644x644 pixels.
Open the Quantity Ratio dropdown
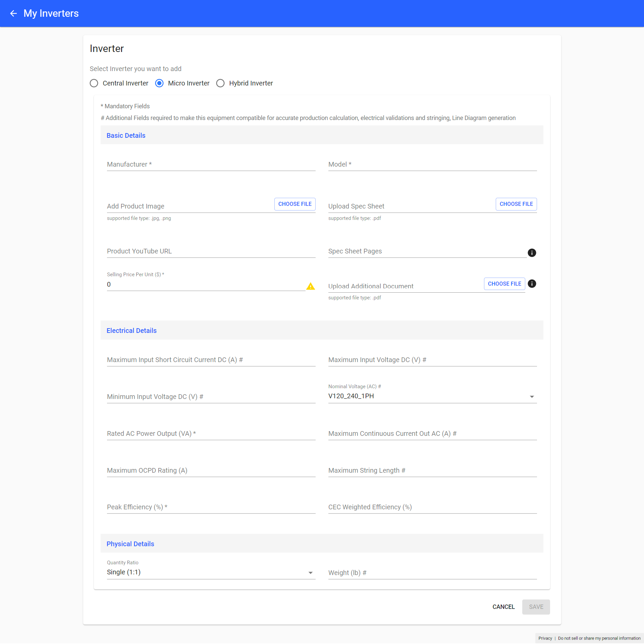(211, 572)
